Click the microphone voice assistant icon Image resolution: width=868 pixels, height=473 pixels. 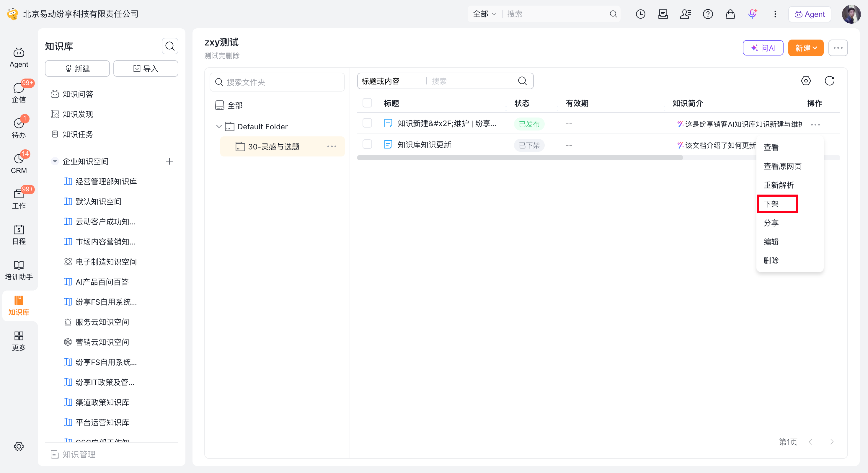click(x=753, y=14)
